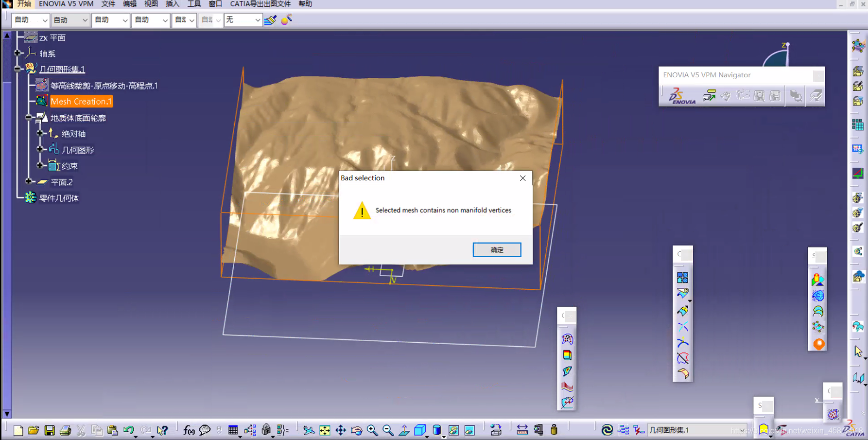Close the Bad selection dialog
The height and width of the screenshot is (440, 868).
pos(522,178)
